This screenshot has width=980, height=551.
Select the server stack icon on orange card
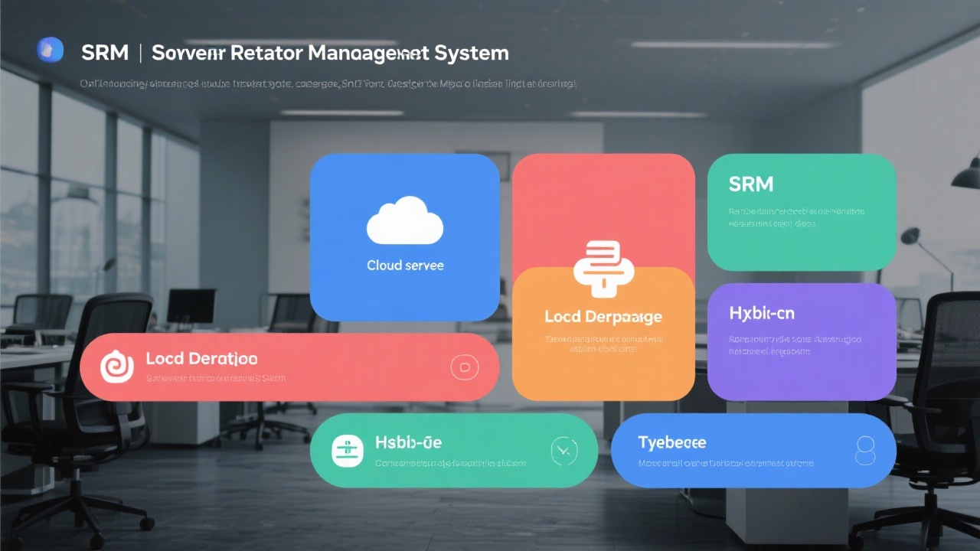[602, 269]
